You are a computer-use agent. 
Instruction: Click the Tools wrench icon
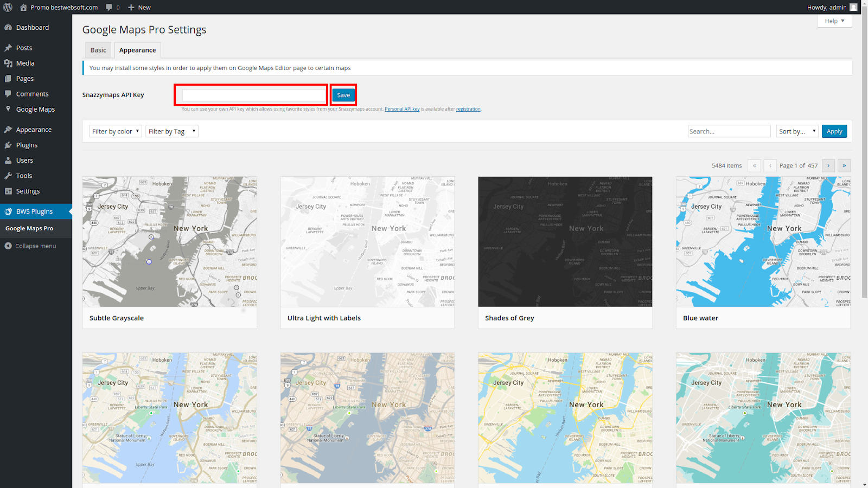pyautogui.click(x=8, y=176)
